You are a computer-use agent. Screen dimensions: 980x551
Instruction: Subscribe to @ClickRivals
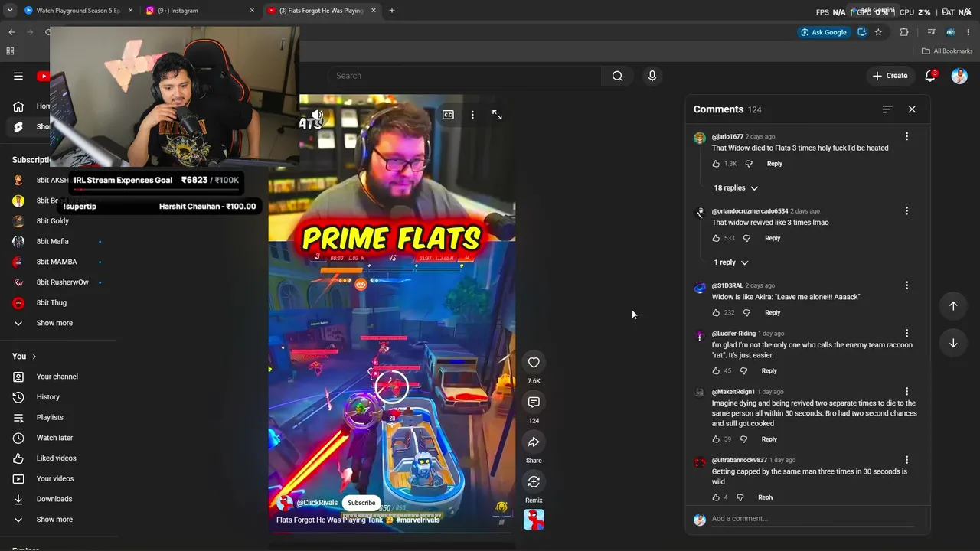click(x=361, y=503)
